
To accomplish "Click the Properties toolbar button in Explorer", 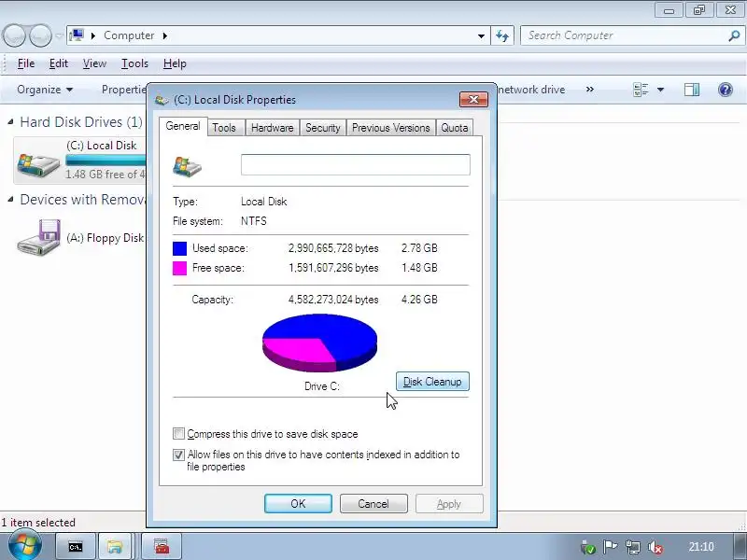I will (x=124, y=90).
